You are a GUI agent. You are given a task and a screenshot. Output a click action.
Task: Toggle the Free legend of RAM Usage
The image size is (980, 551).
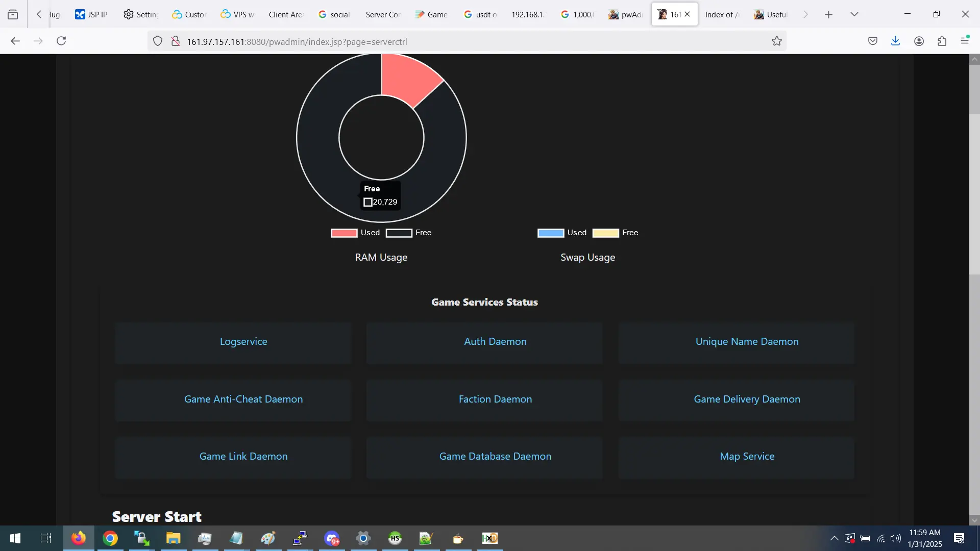point(408,233)
